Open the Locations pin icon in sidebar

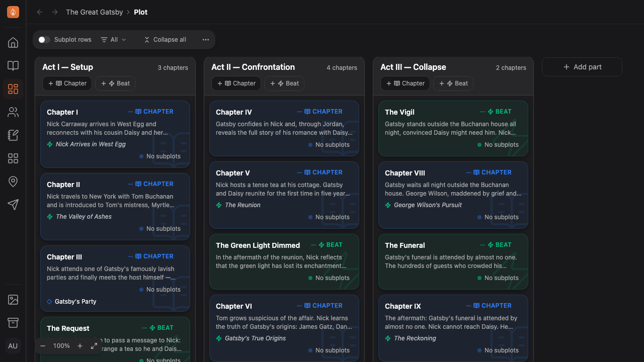pos(13,182)
